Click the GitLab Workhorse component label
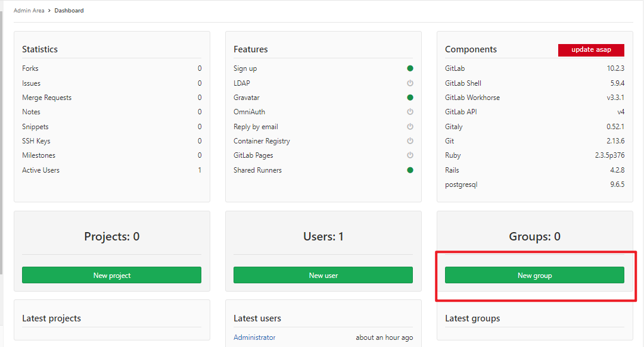Viewport: 644px width, 347px height. 472,98
